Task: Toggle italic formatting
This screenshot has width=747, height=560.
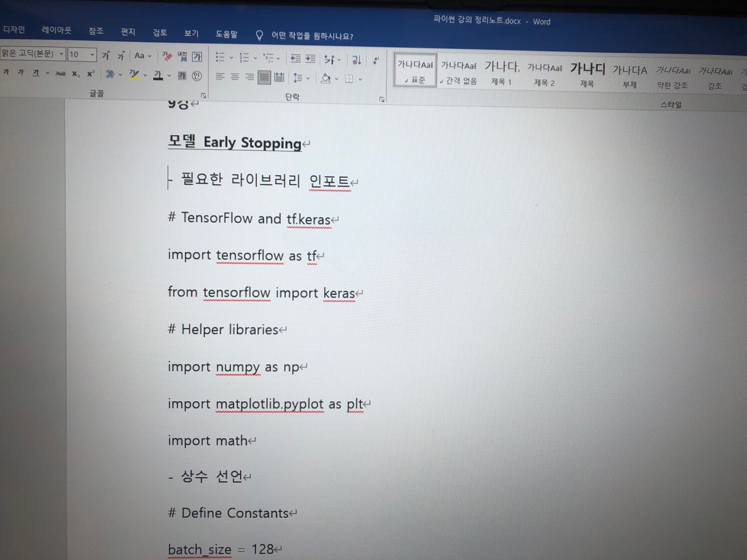Action: coord(21,72)
